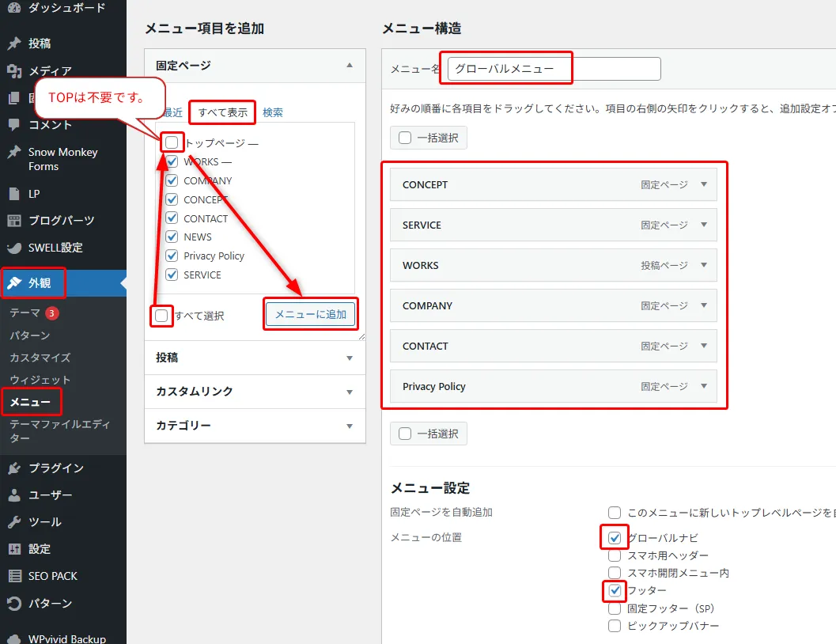Expand the カスタムリンク panel
The image size is (836, 644).
(349, 392)
